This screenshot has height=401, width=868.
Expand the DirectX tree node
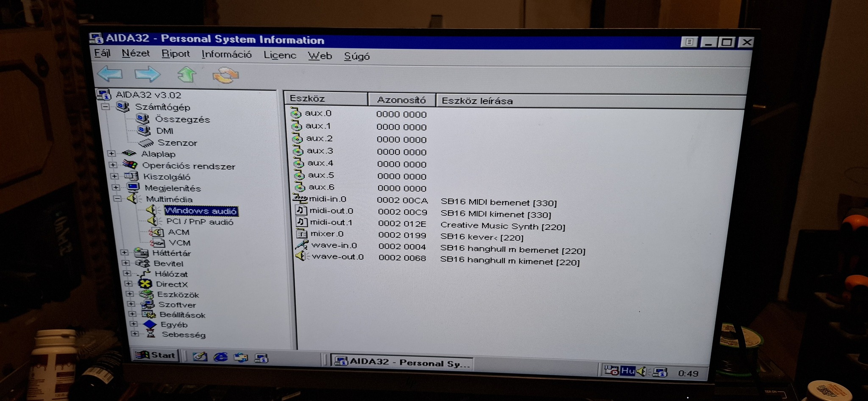[128, 284]
